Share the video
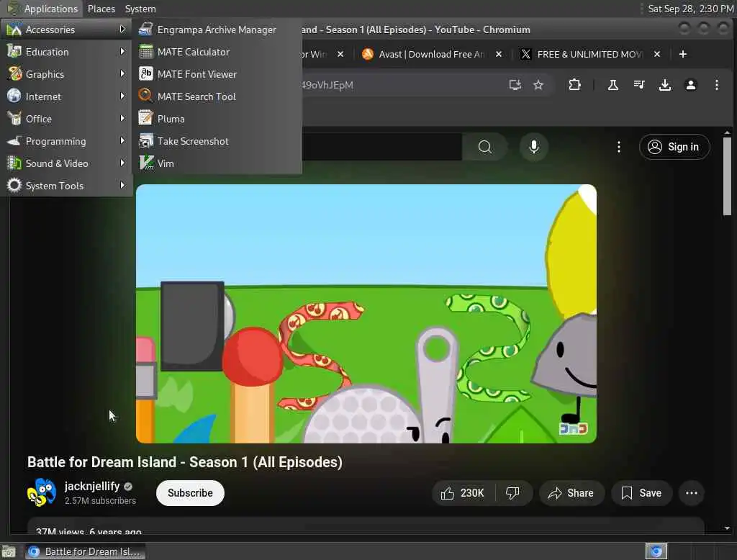This screenshot has width=737, height=560. pyautogui.click(x=571, y=493)
